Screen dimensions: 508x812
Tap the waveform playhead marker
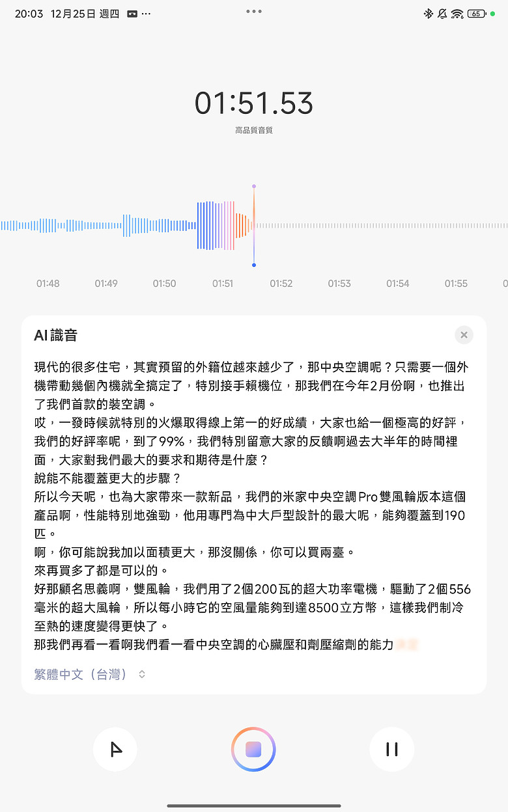254,225
